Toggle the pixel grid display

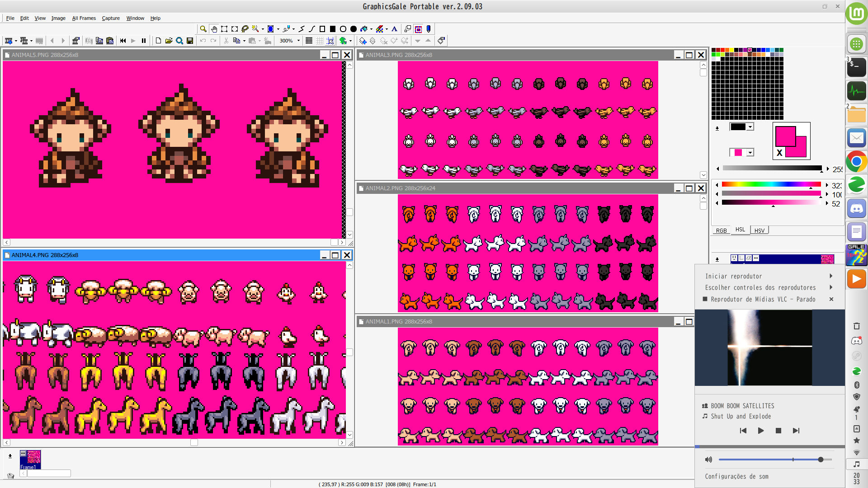[309, 41]
